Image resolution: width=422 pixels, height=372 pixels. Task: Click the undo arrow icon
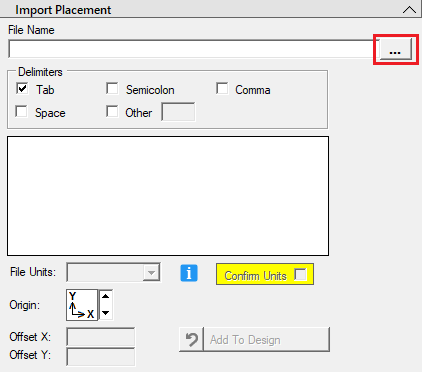click(x=191, y=340)
